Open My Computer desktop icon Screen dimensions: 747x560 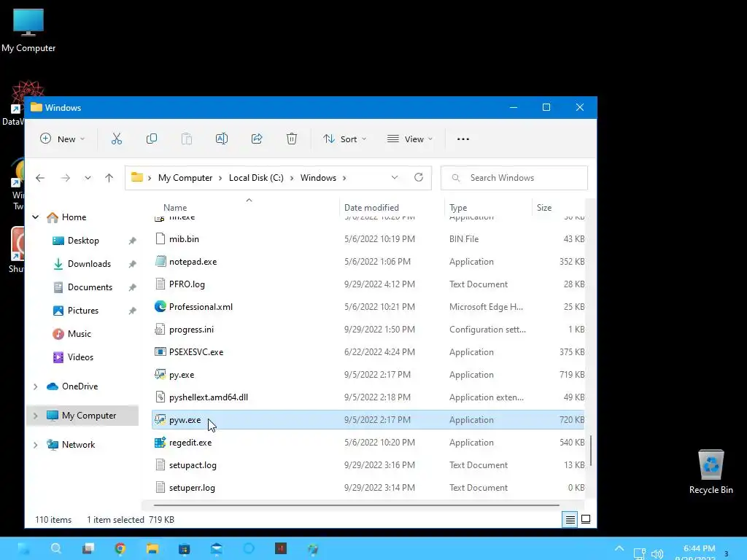(28, 29)
